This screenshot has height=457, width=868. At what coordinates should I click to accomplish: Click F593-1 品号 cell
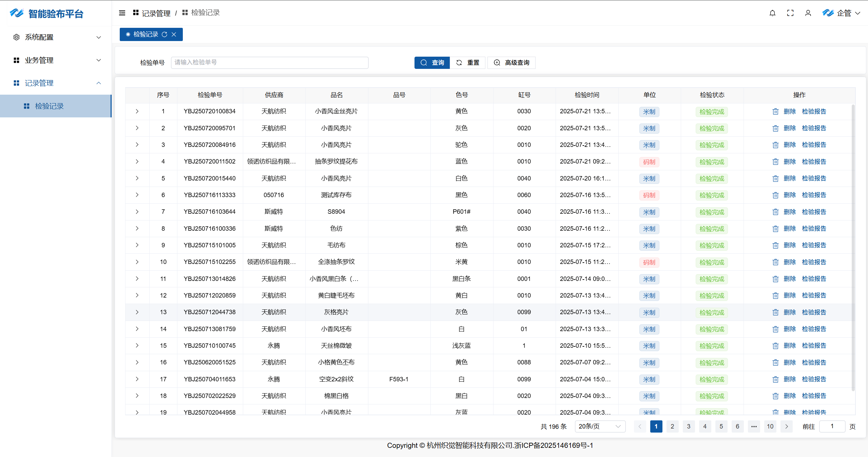pyautogui.click(x=399, y=379)
